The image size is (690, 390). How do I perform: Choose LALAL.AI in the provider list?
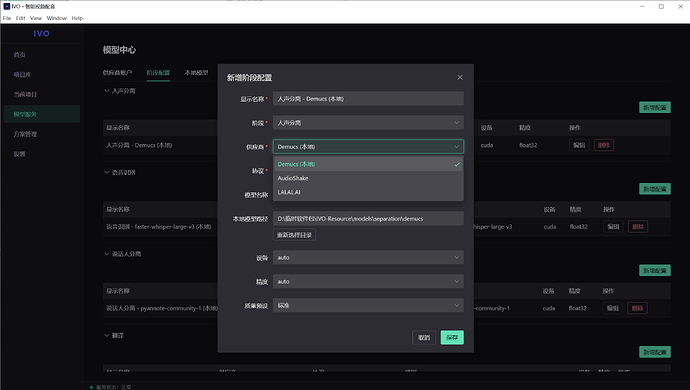pyautogui.click(x=368, y=192)
